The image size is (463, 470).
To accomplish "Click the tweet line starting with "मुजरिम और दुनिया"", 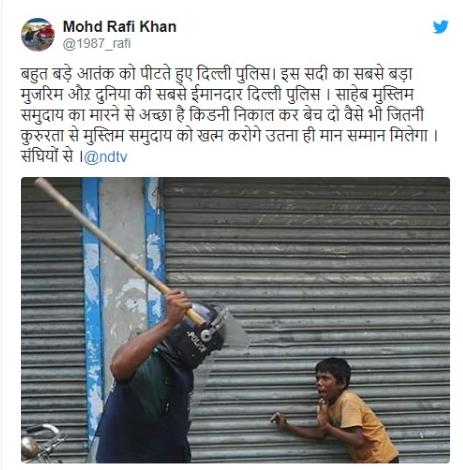I will 217,95.
